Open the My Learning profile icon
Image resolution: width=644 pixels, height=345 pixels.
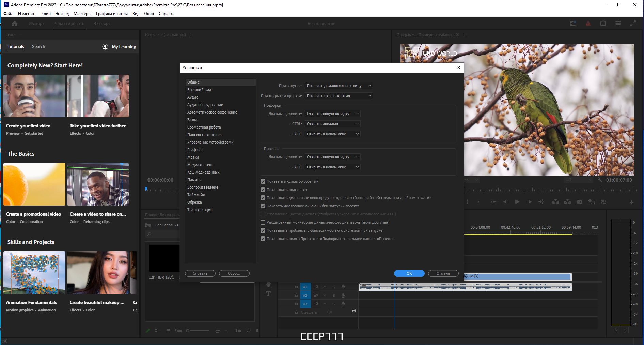click(105, 47)
